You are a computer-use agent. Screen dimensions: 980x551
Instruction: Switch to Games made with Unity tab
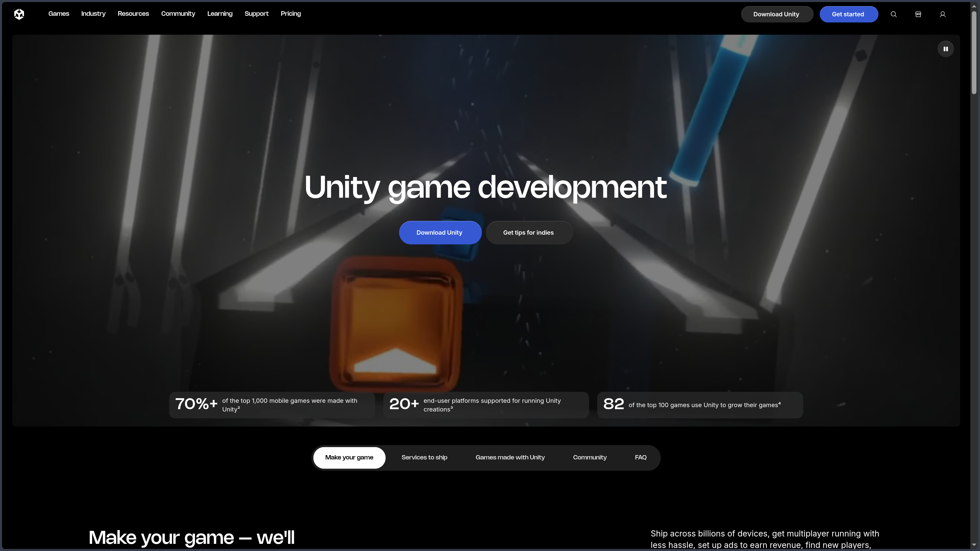pyautogui.click(x=510, y=457)
